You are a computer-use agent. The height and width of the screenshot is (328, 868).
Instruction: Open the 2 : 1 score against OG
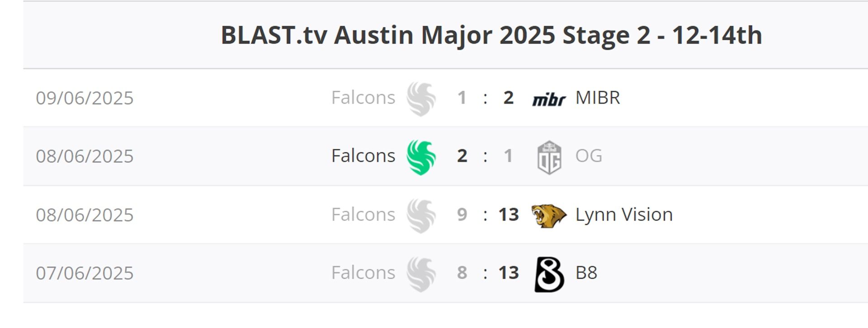[x=485, y=156]
